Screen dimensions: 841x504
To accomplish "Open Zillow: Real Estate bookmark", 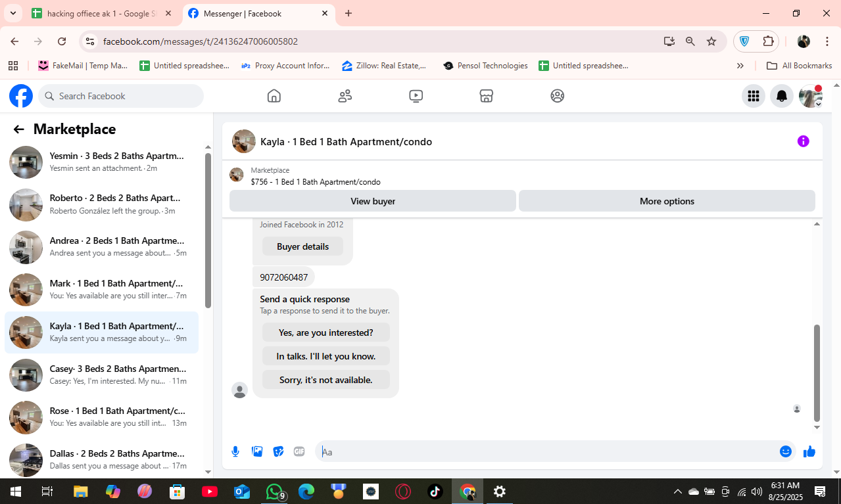I will tap(384, 66).
